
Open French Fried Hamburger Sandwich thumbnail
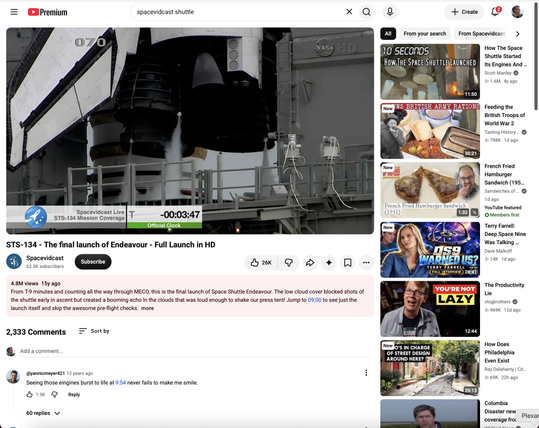click(x=430, y=190)
